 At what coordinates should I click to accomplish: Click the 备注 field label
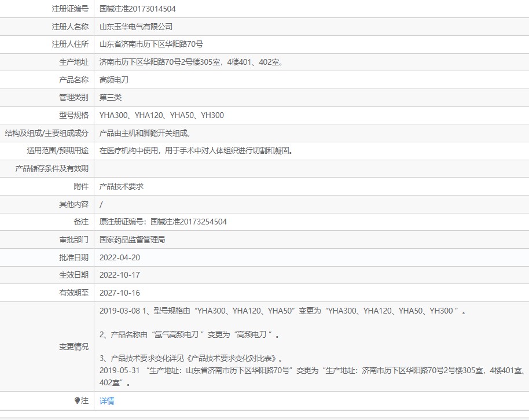(x=81, y=222)
